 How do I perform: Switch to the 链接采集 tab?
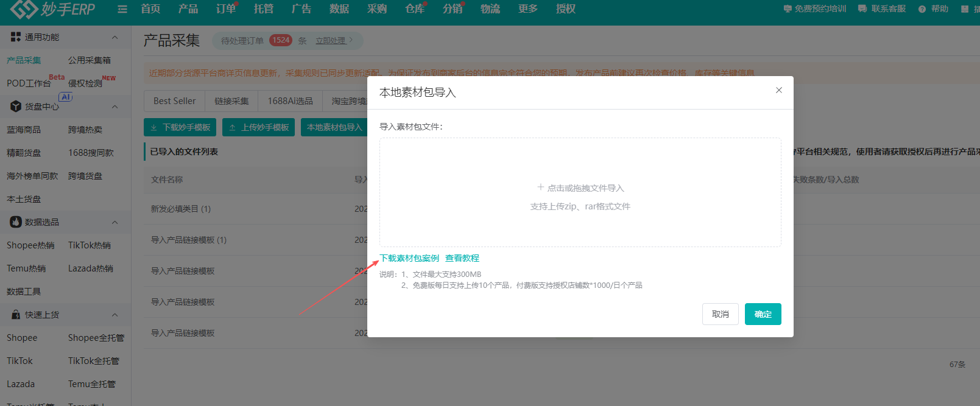231,101
